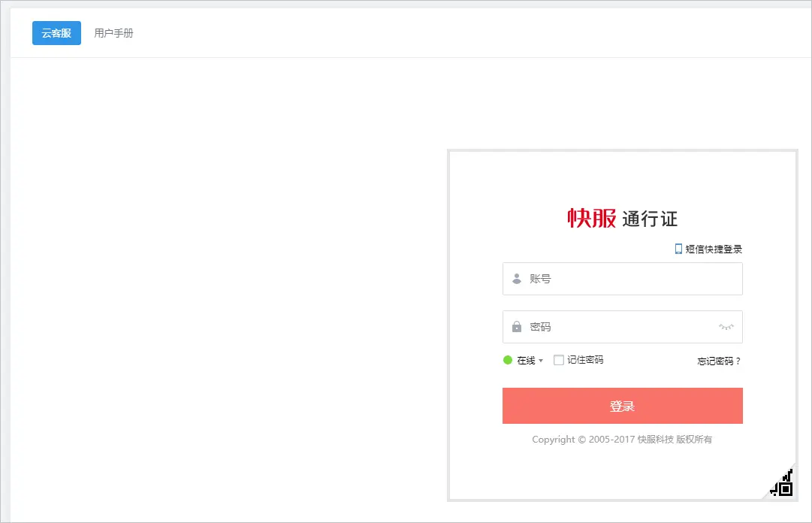The image size is (812, 523).
Task: Open the 用户手册 tab
Action: click(113, 33)
